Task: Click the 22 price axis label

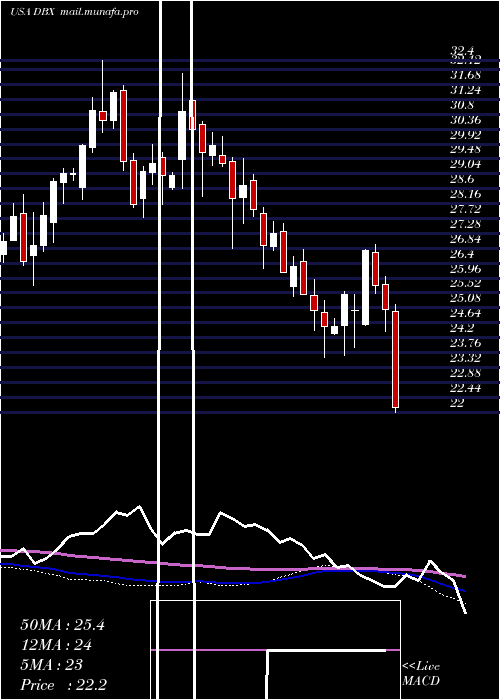Action: click(457, 403)
